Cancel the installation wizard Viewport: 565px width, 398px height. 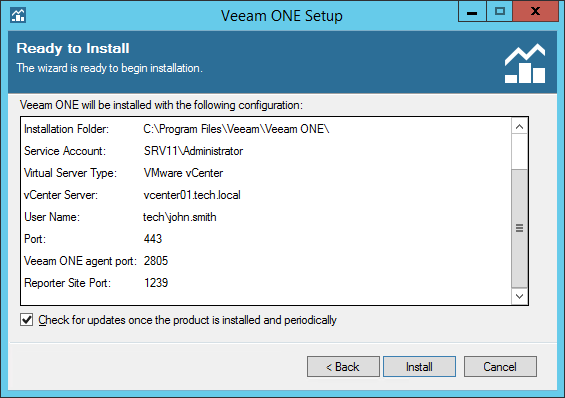pos(500,367)
